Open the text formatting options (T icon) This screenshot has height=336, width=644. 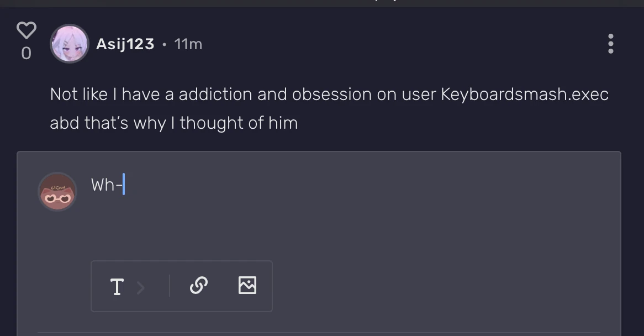pos(117,287)
